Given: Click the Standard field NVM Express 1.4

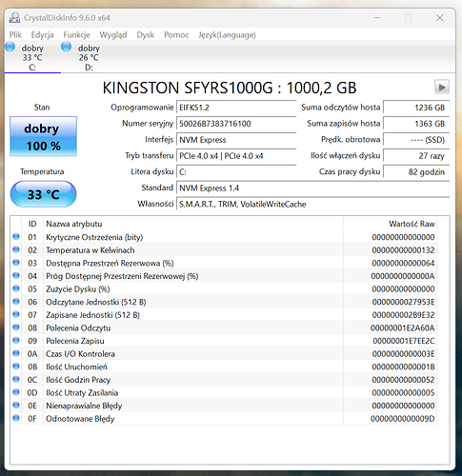Looking at the screenshot, I should (312, 188).
